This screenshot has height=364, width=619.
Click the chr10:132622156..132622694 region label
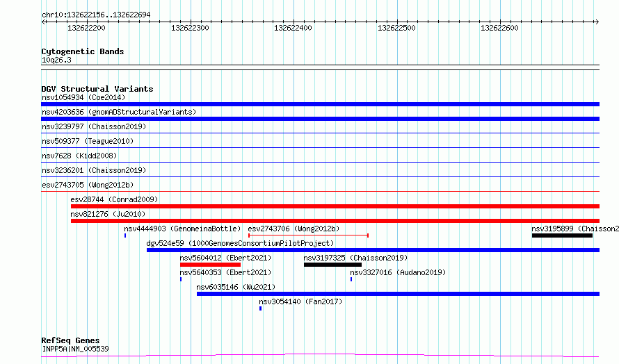pos(96,15)
